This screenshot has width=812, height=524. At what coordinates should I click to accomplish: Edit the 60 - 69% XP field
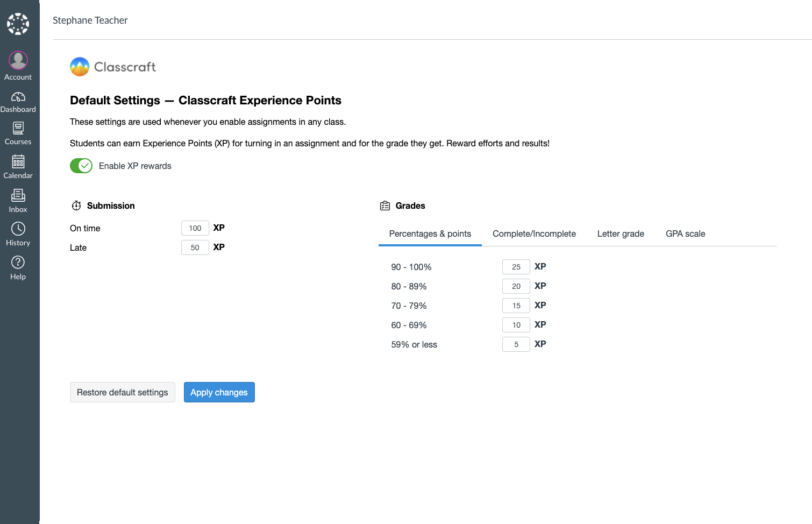click(x=516, y=325)
